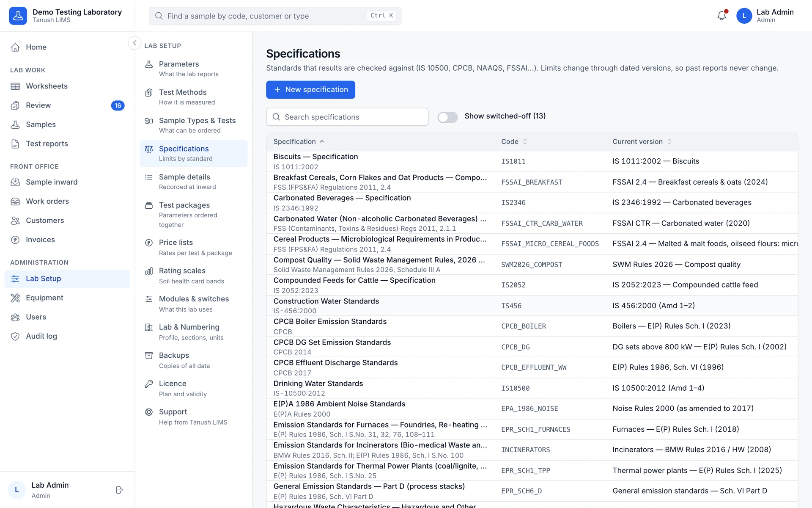Focus the global sample search box

pos(275,16)
